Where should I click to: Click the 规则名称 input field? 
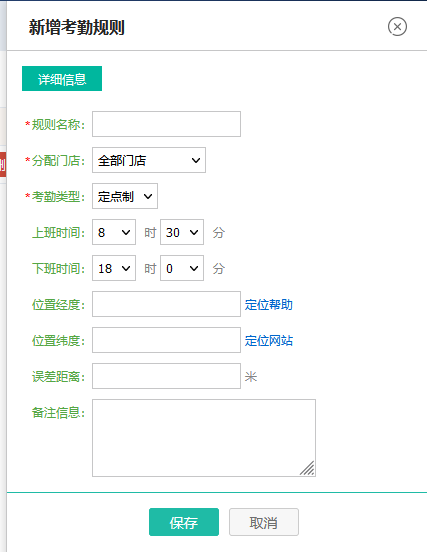click(x=167, y=124)
